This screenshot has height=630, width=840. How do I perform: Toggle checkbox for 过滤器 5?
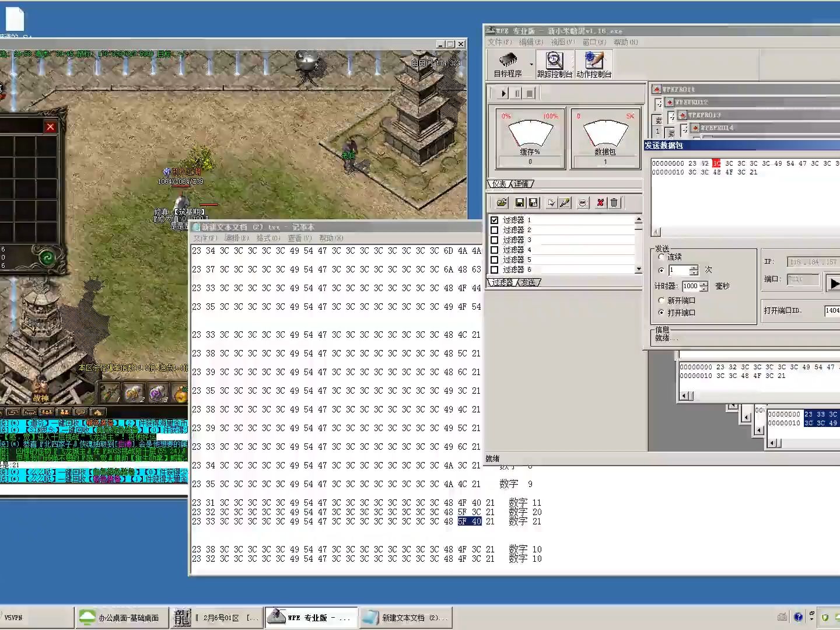tap(494, 260)
